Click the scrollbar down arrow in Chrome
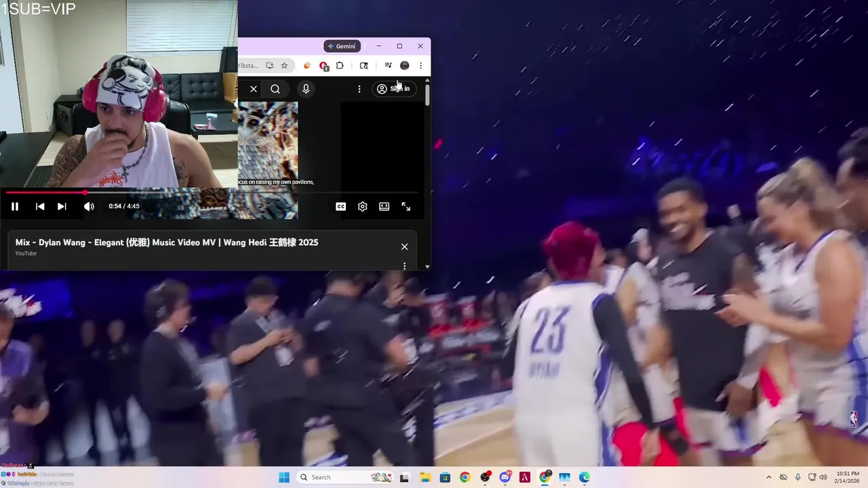 [427, 266]
